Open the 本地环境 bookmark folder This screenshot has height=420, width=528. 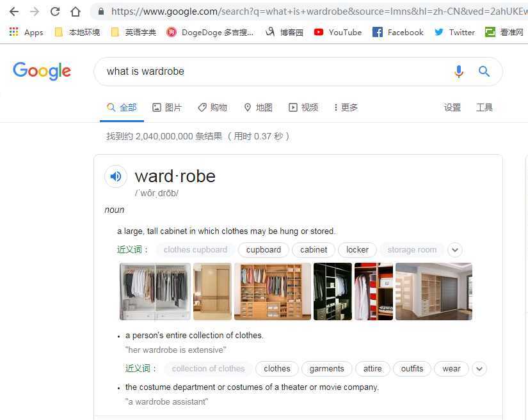pyautogui.click(x=77, y=32)
